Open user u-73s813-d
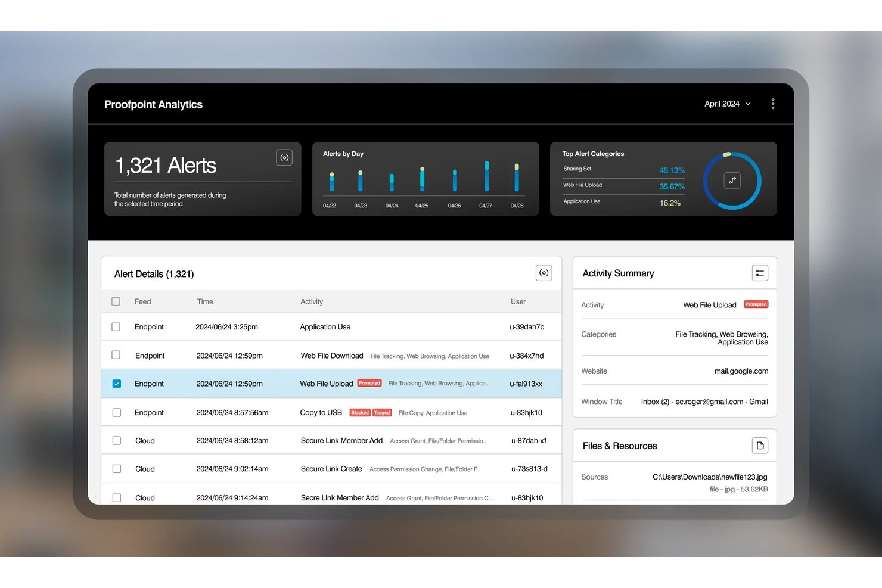882x588 pixels. click(x=529, y=469)
